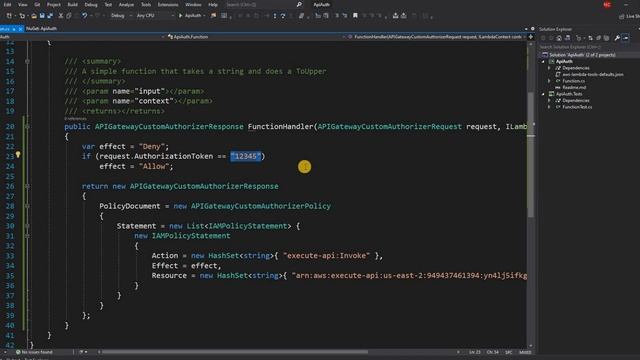The image size is (640, 360).
Task: Click the Switch Views icon in Solution Explorer toolbar
Action: click(x=567, y=38)
